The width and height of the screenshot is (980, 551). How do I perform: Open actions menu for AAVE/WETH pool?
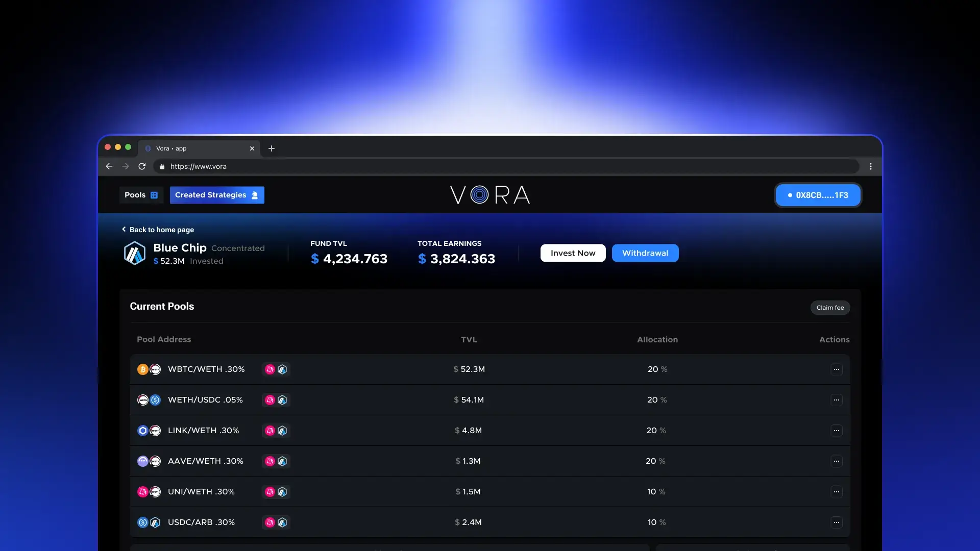(836, 461)
